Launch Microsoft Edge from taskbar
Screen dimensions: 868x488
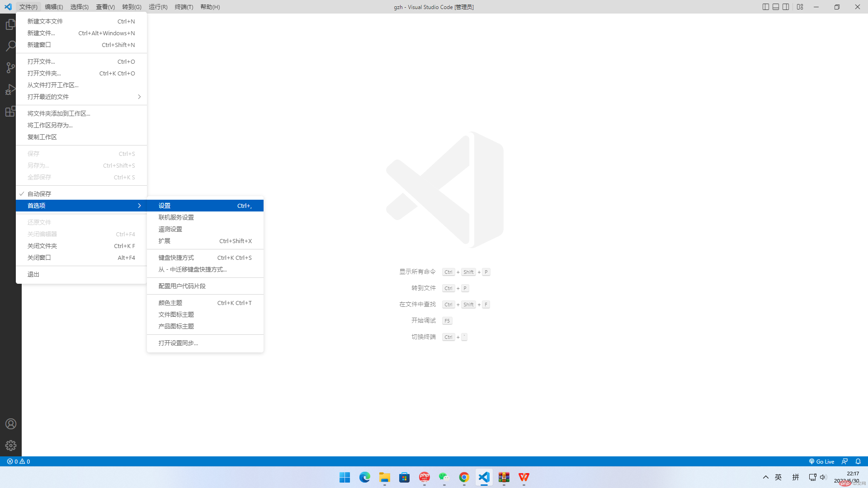364,477
